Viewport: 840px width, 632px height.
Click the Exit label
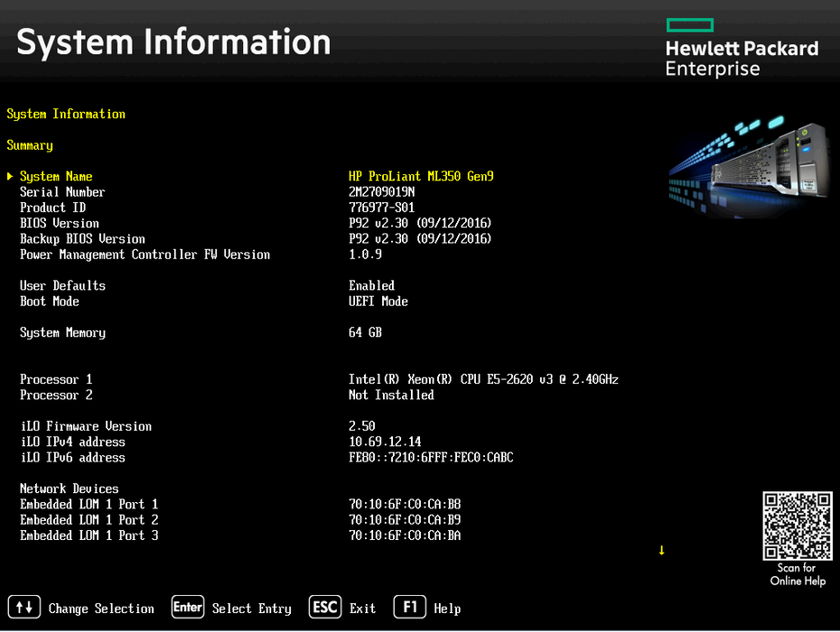[363, 609]
